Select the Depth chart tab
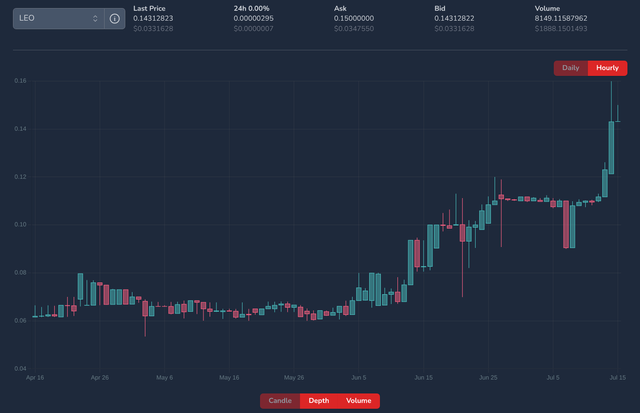Screen dimensions: 640x413 tap(319, 401)
